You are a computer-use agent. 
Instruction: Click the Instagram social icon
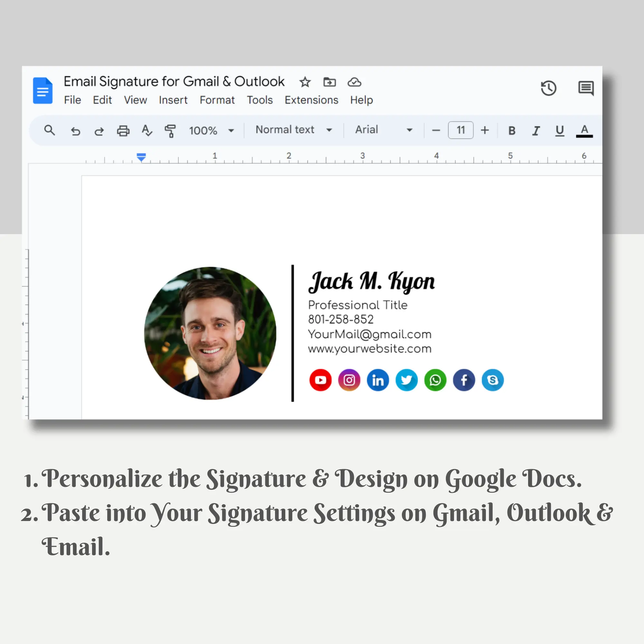[x=349, y=380]
